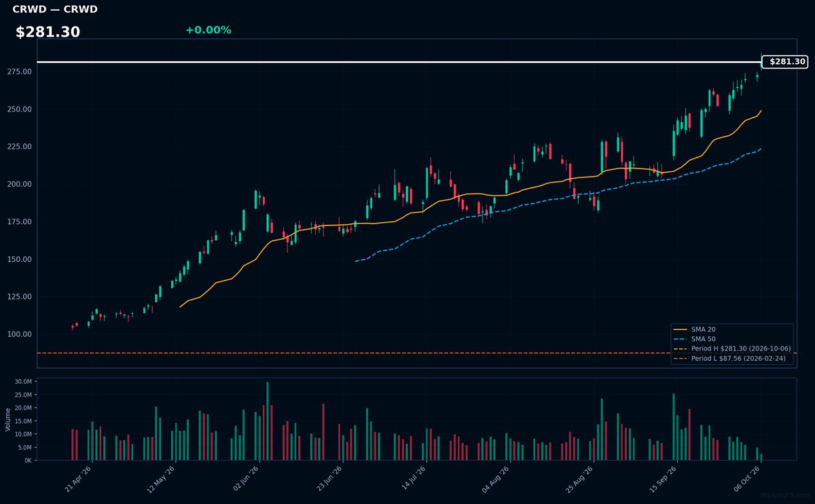The width and height of the screenshot is (815, 504).
Task: Click the tallest volume bar near June
Action: 268,420
